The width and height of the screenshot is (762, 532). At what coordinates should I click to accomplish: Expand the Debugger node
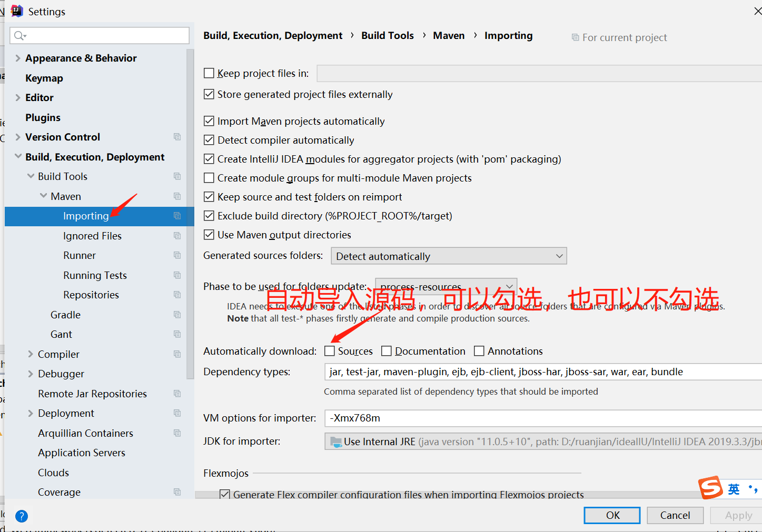[x=31, y=374]
